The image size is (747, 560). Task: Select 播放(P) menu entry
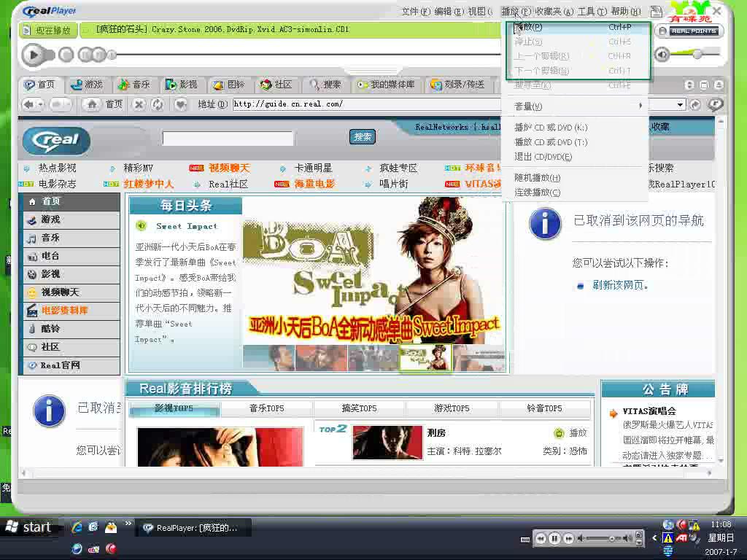point(575,27)
